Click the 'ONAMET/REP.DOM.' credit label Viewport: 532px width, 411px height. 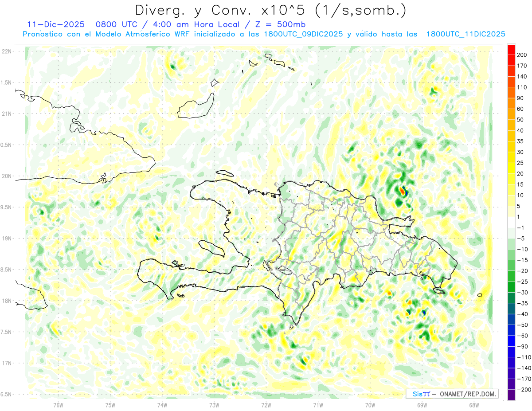(x=469, y=394)
